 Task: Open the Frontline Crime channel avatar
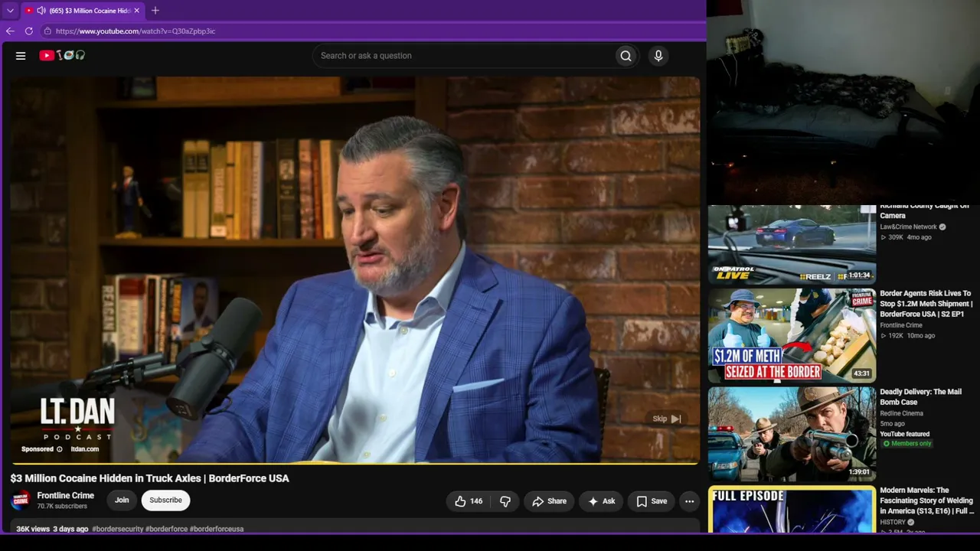21,500
